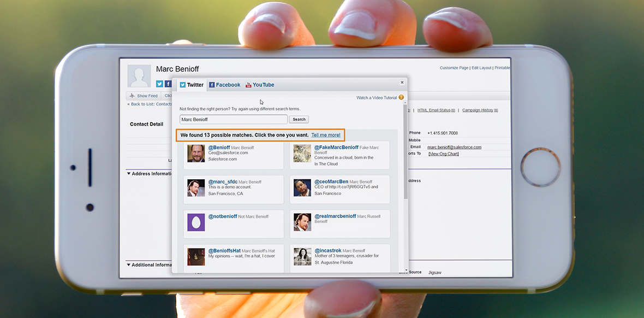Select the @marc_sfdc handle
Image resolution: width=644 pixels, height=318 pixels.
click(223, 182)
